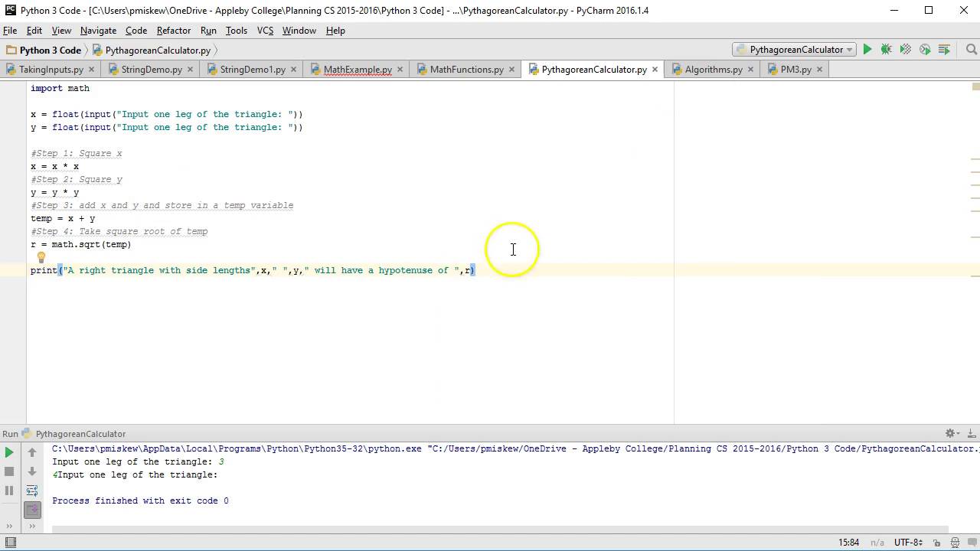
Task: Click line 'temp = x + y'
Action: click(63, 218)
